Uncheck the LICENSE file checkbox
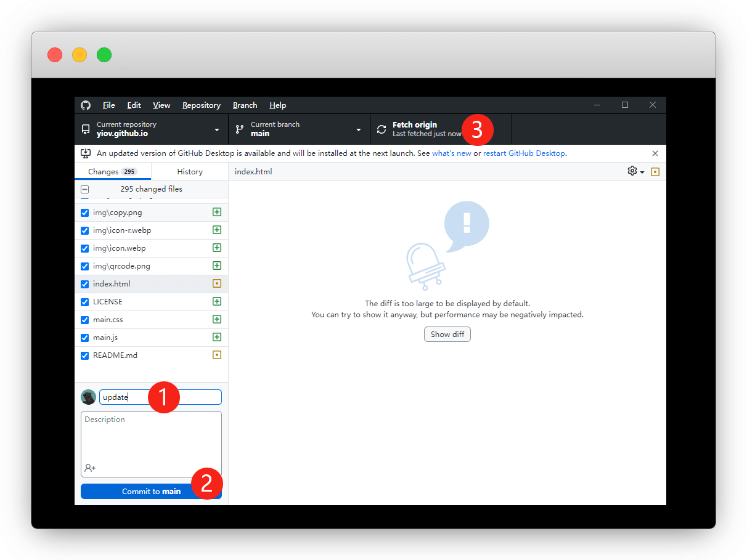 click(x=85, y=302)
